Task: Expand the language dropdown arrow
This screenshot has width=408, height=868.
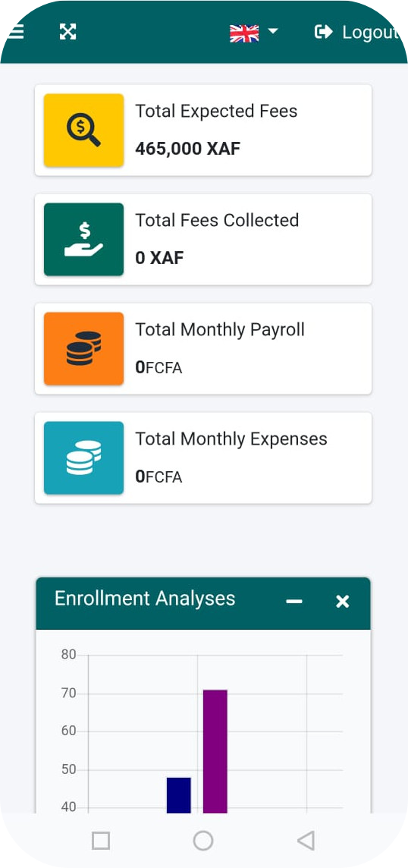Action: point(272,31)
